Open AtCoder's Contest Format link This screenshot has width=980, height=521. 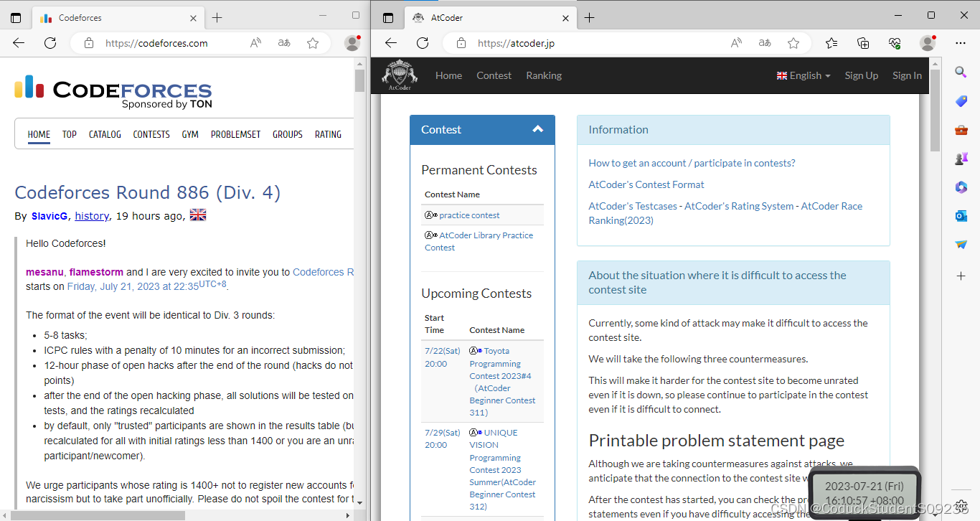pos(646,184)
